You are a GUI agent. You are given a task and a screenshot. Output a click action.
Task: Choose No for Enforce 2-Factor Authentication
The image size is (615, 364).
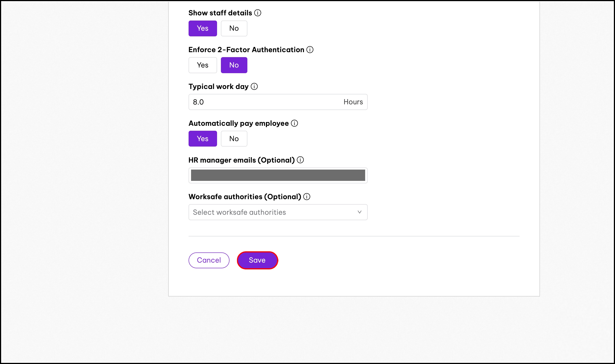pos(234,65)
